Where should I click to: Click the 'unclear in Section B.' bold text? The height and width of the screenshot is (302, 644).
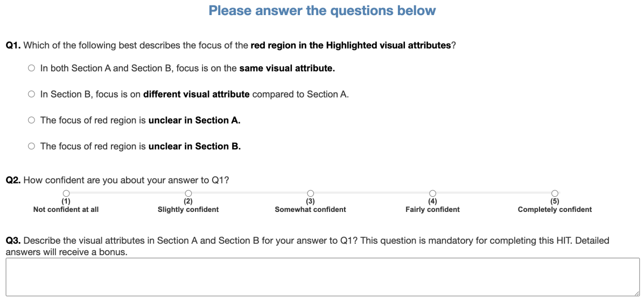point(194,146)
